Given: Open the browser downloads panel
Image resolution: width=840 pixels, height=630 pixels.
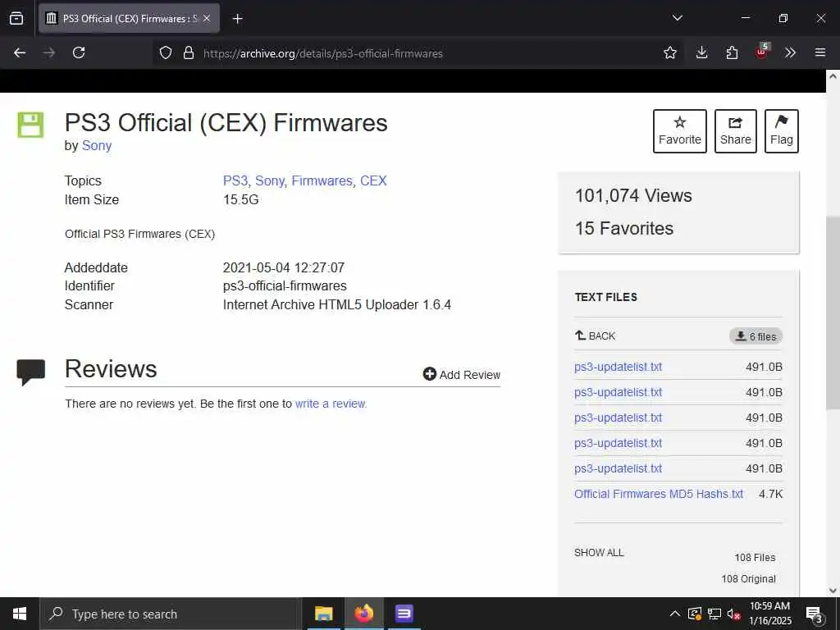Looking at the screenshot, I should [702, 52].
